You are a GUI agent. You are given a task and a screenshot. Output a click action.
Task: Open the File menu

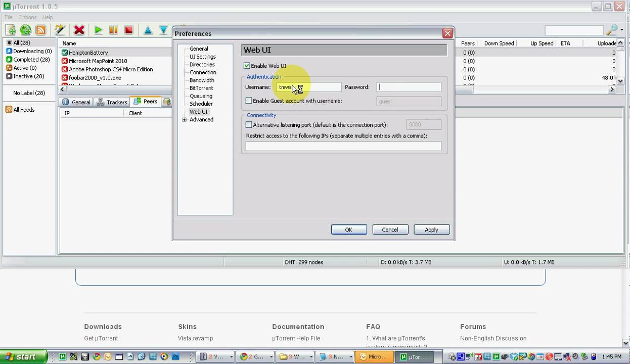[9, 17]
